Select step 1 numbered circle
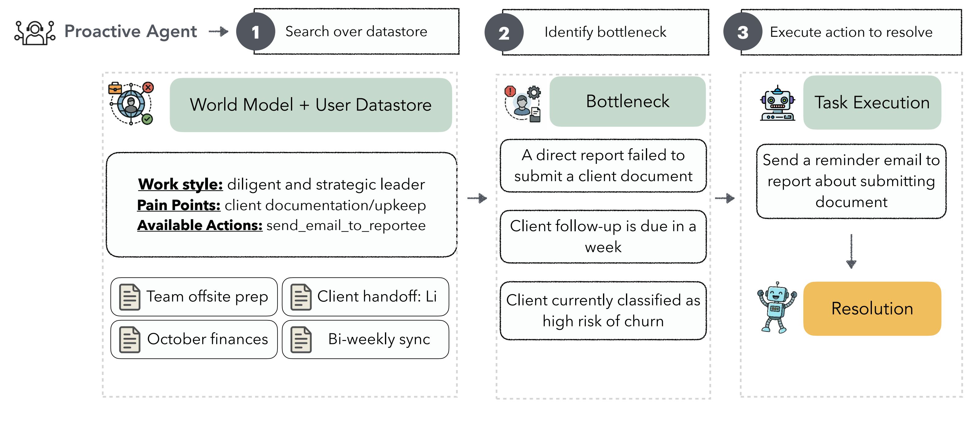Image resolution: width=980 pixels, height=446 pixels. (255, 32)
